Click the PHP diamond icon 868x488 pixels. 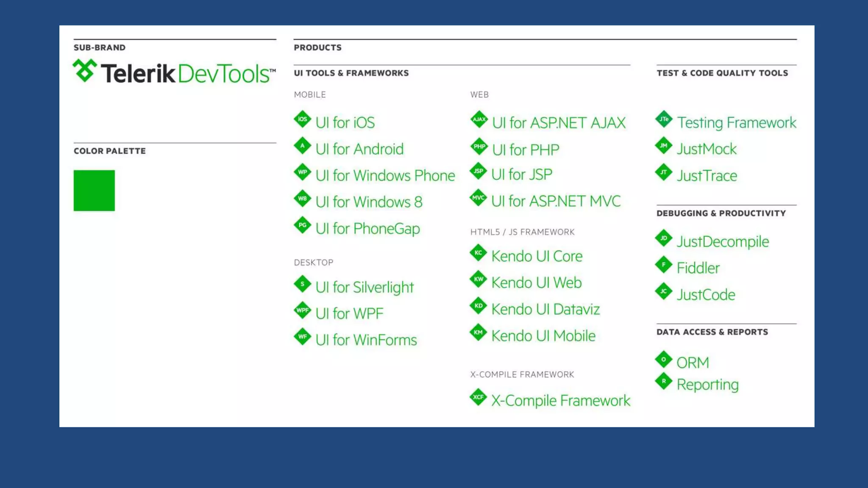point(479,147)
